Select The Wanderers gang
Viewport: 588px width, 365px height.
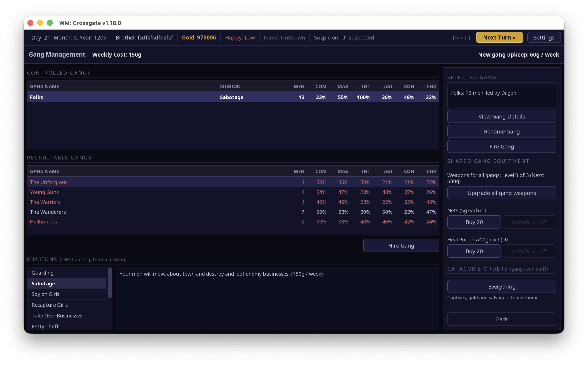click(233, 212)
